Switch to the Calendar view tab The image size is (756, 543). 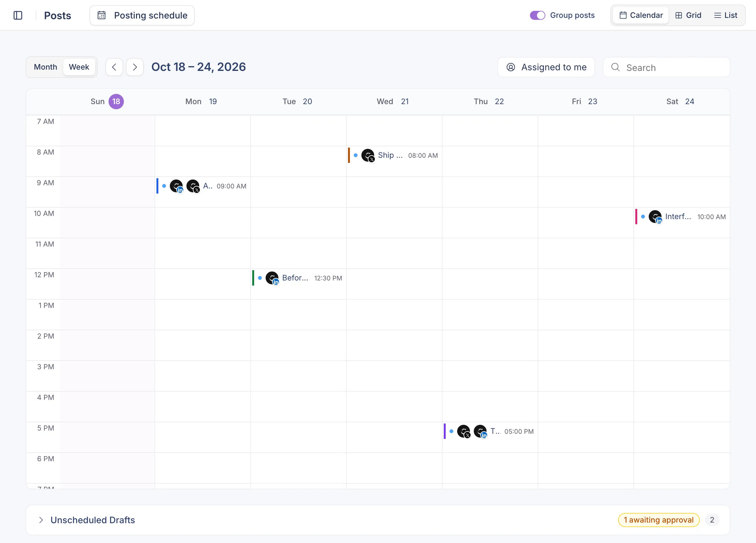click(x=641, y=15)
